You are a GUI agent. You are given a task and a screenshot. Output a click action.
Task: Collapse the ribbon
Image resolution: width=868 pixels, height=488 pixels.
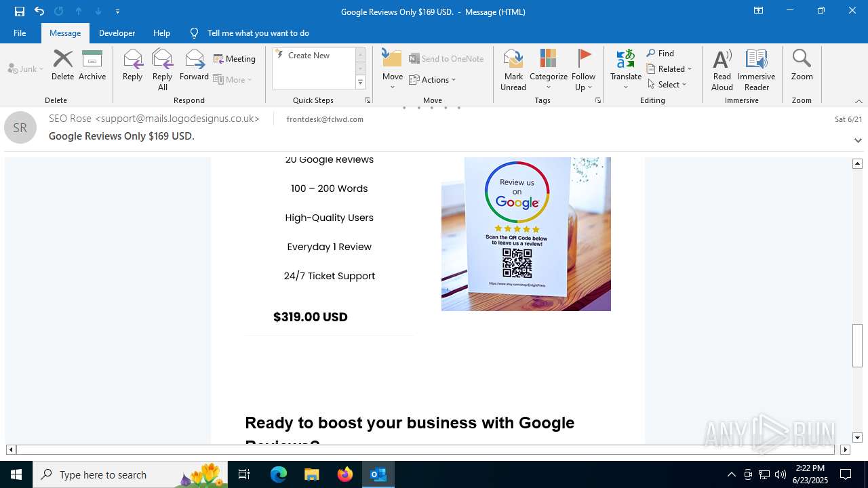tap(859, 101)
